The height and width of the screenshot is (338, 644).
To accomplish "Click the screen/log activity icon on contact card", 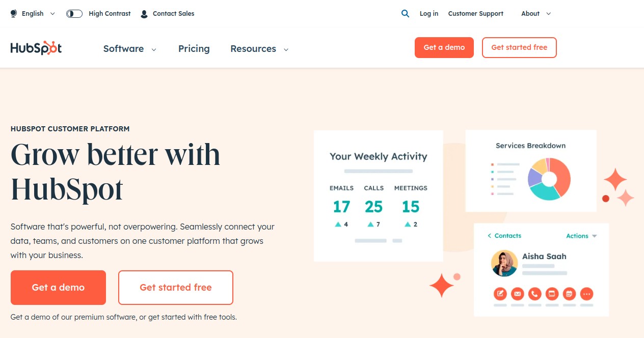I will [552, 294].
